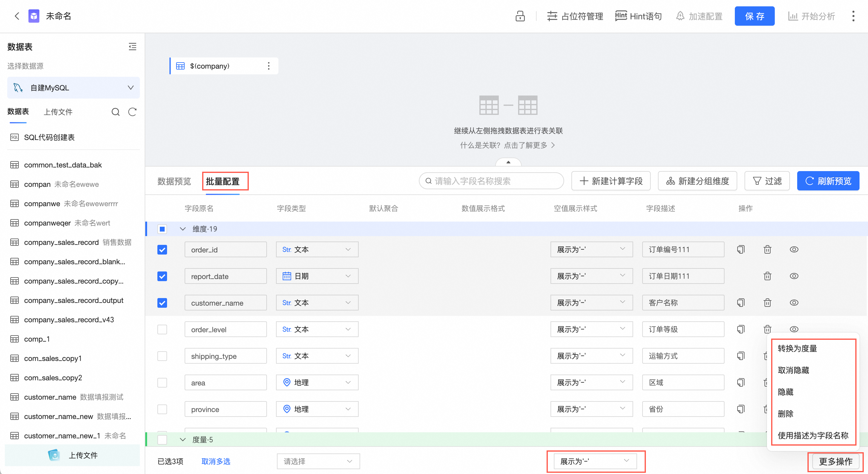Open 自建MySQL data source dropdown

[x=73, y=88]
